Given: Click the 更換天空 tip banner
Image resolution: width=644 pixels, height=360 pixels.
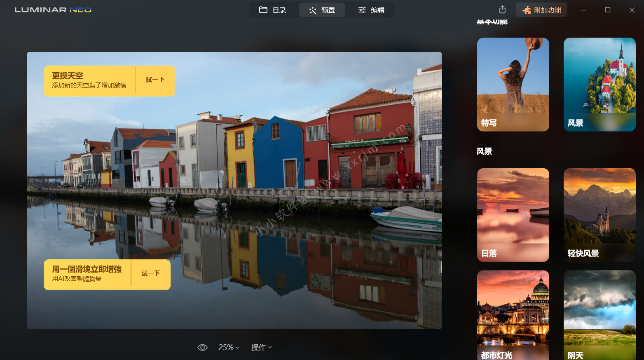Looking at the screenshot, I should tap(89, 80).
